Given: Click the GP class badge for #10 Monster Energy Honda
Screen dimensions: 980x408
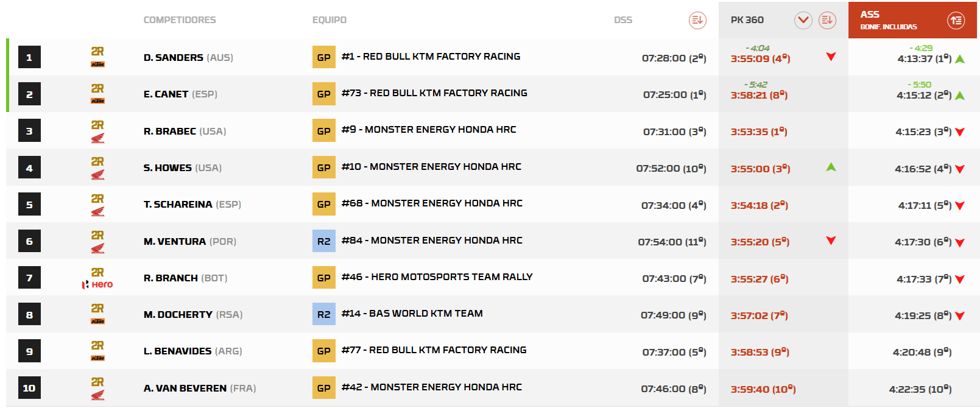Looking at the screenshot, I should [x=324, y=167].
